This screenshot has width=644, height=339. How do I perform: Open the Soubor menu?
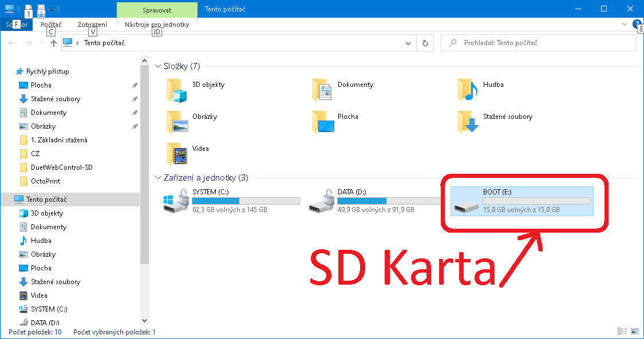pos(17,25)
